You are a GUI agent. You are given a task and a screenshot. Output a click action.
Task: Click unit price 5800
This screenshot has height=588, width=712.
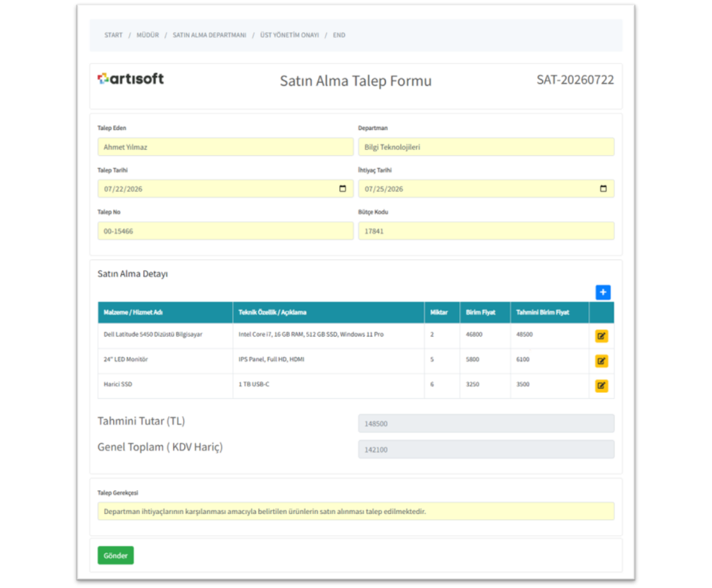[472, 359]
